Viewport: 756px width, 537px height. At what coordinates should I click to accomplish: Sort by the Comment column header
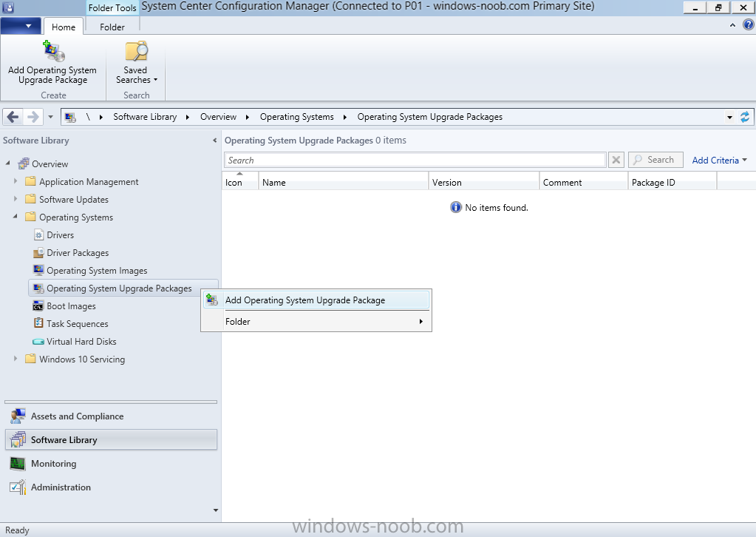coord(583,183)
